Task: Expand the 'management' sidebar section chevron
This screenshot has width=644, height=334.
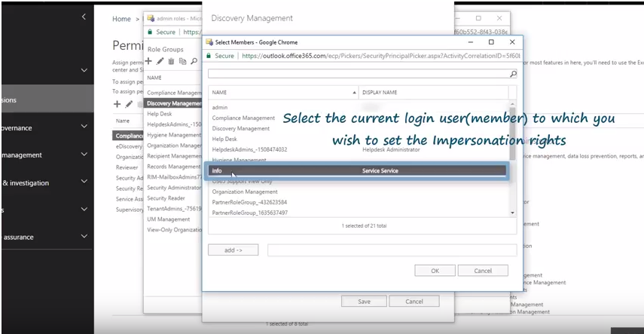Action: (x=84, y=155)
